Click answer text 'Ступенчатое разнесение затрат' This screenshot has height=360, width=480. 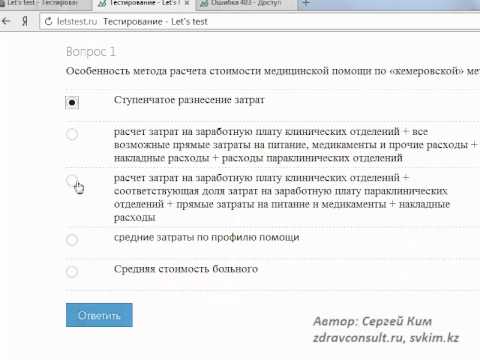189,100
